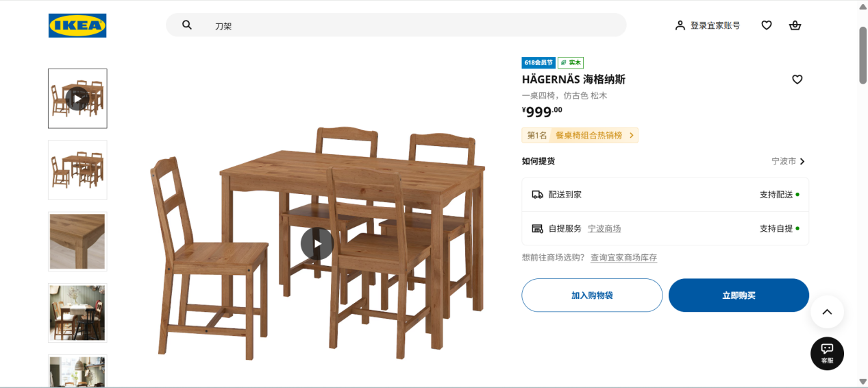Open the 查询宜家商场库存 link
Viewport: 868px width, 388px height.
(x=623, y=258)
